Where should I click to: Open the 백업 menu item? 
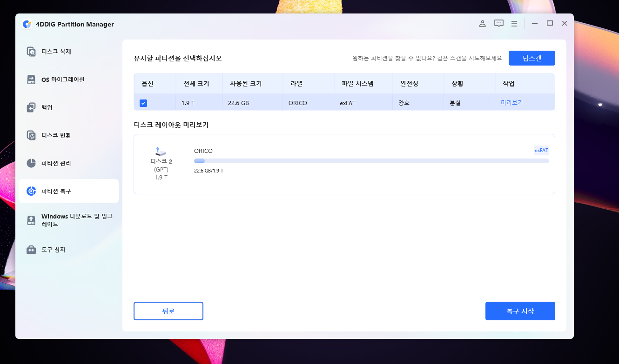(x=68, y=107)
